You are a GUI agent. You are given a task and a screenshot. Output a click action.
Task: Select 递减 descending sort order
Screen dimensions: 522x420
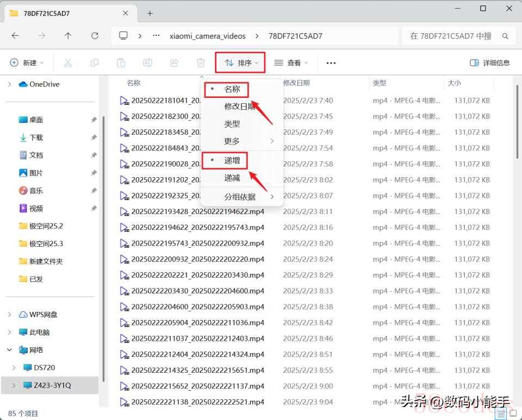(x=232, y=178)
